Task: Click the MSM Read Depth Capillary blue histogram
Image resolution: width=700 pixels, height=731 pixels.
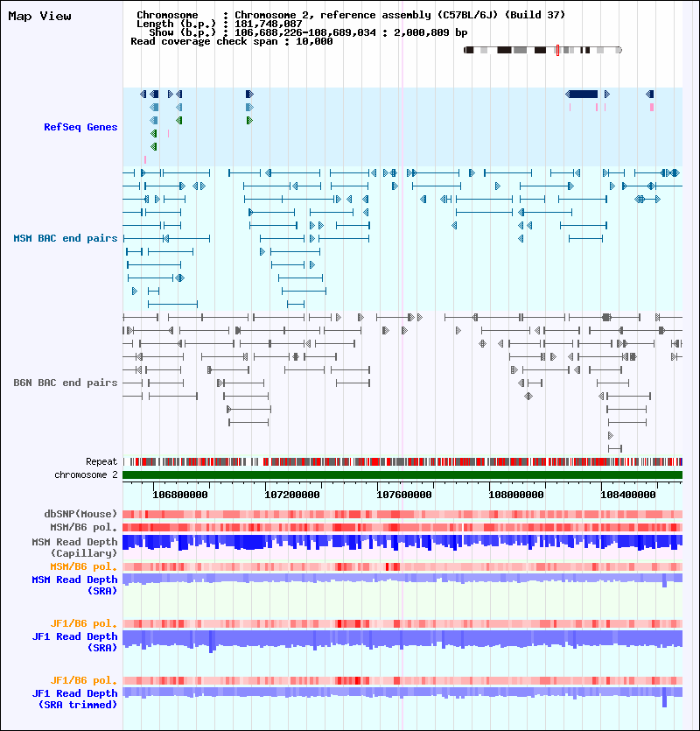Action: pos(402,544)
